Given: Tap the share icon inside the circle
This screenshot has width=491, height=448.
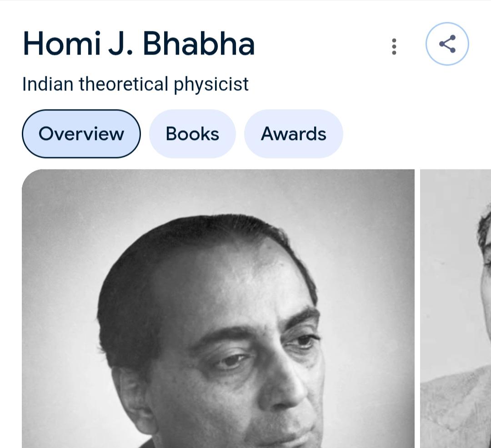Looking at the screenshot, I should 447,44.
